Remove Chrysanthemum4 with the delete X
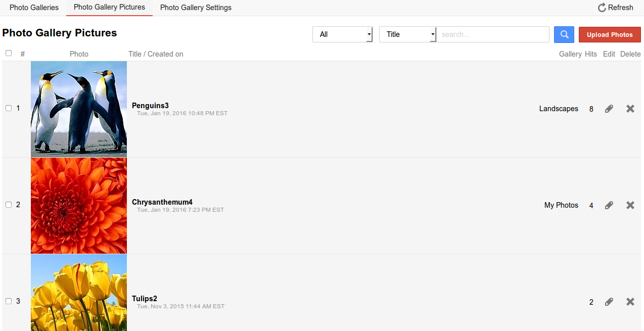Viewport: 644px width, 331px height. pyautogui.click(x=630, y=205)
